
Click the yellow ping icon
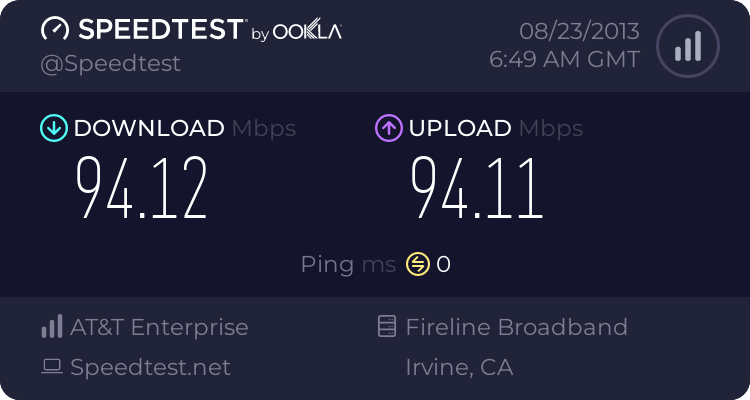pos(417,264)
